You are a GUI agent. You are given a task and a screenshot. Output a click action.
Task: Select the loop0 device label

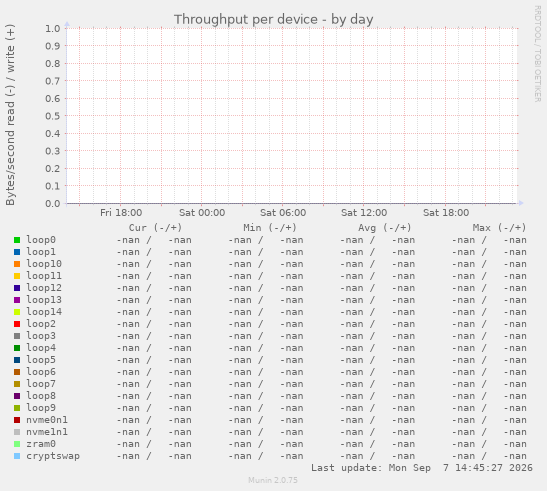coord(41,240)
